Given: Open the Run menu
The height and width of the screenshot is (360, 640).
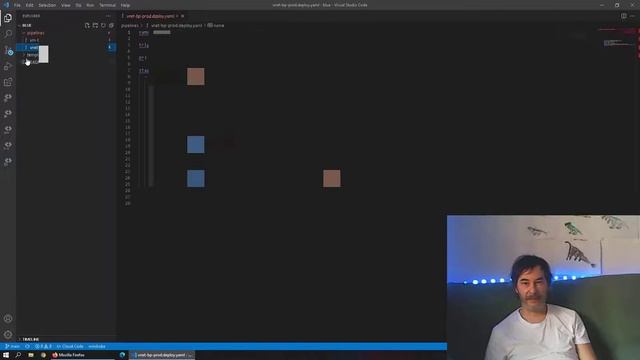Looking at the screenshot, I should [x=90, y=5].
